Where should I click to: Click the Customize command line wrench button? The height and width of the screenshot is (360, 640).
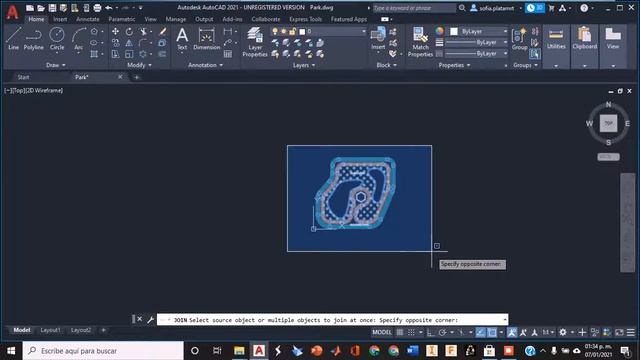point(150,320)
